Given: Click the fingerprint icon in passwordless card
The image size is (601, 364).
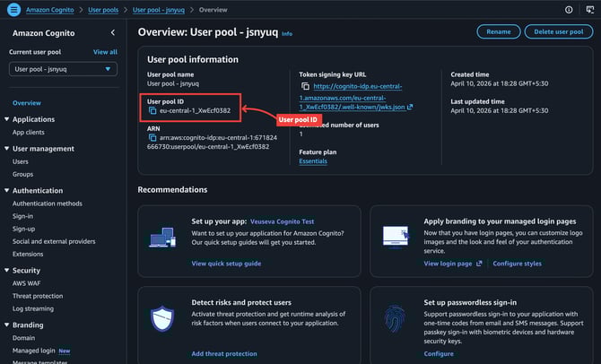Looking at the screenshot, I should click(395, 318).
